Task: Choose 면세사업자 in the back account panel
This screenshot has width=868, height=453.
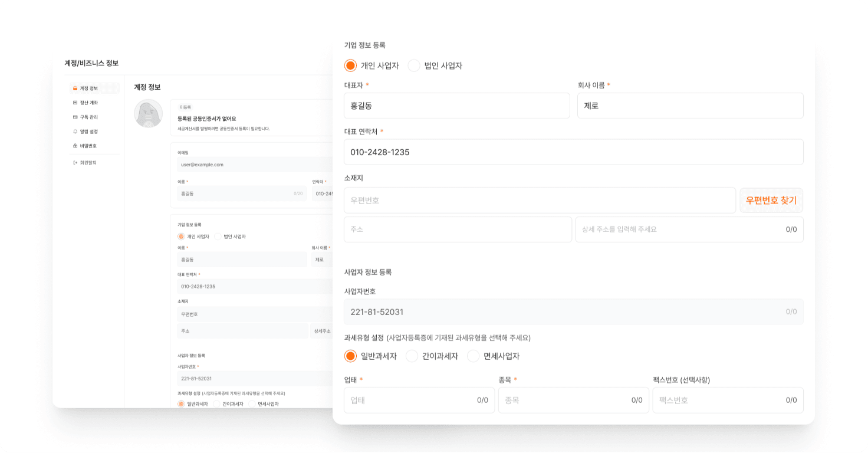Action: tap(252, 404)
